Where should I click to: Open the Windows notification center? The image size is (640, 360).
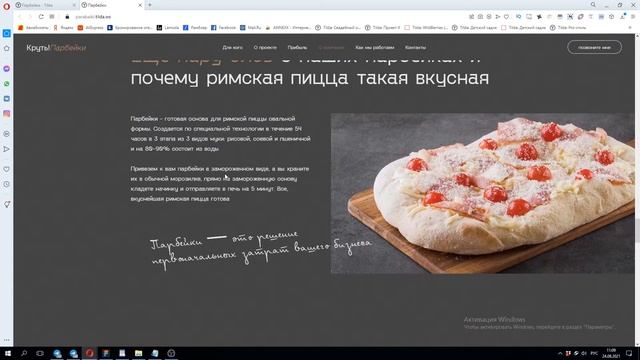click(x=629, y=353)
